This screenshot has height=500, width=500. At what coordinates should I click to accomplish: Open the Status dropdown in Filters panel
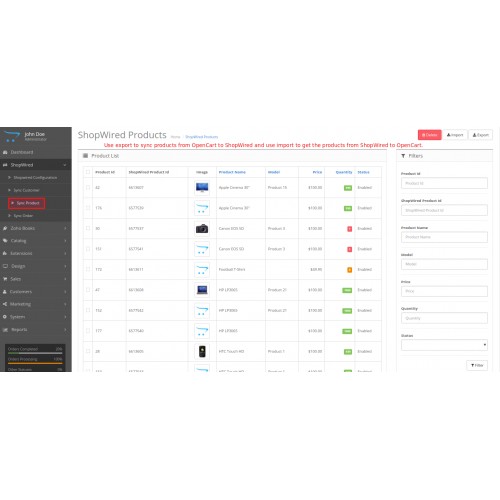(444, 345)
